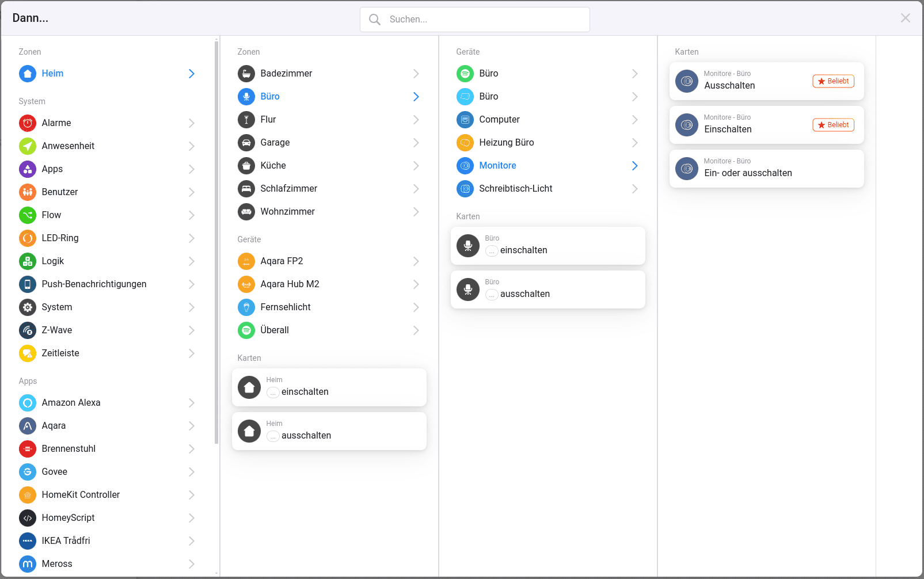924x579 pixels.
Task: Click the Suchen search field
Action: click(x=475, y=20)
